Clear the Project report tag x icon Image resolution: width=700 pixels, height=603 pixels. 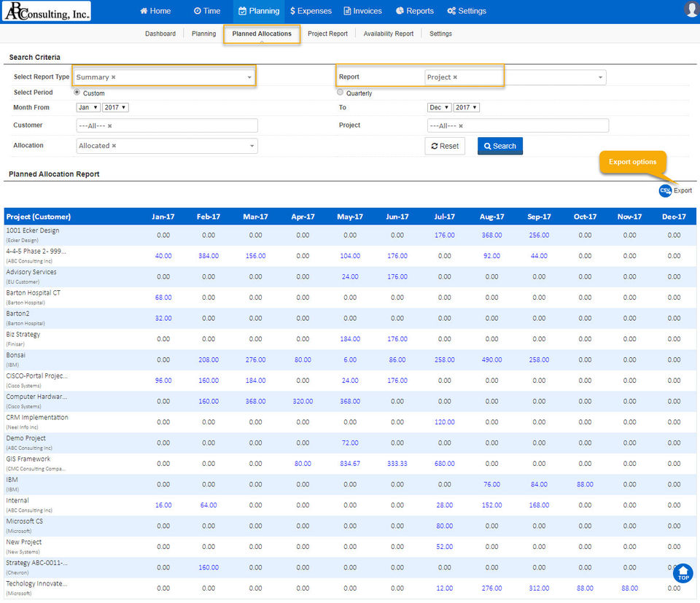coord(455,77)
